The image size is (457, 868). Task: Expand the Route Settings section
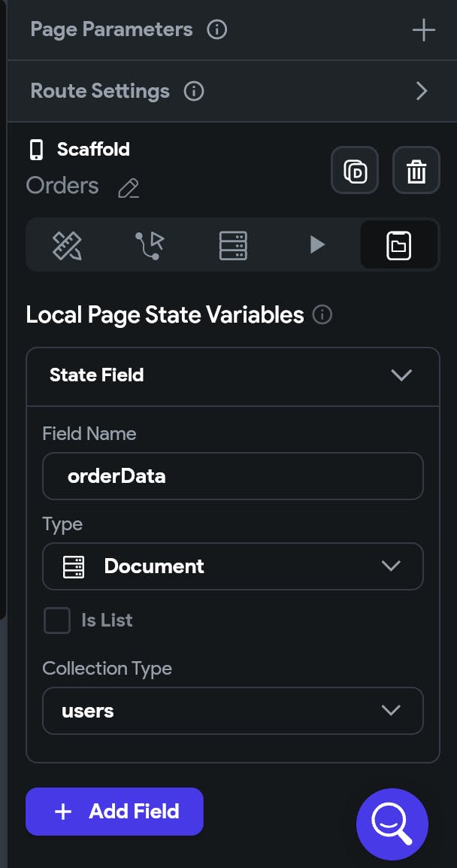(x=422, y=92)
